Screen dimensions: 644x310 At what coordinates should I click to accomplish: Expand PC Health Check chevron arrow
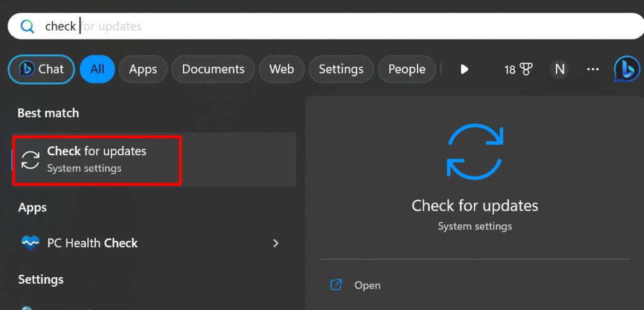coord(275,243)
